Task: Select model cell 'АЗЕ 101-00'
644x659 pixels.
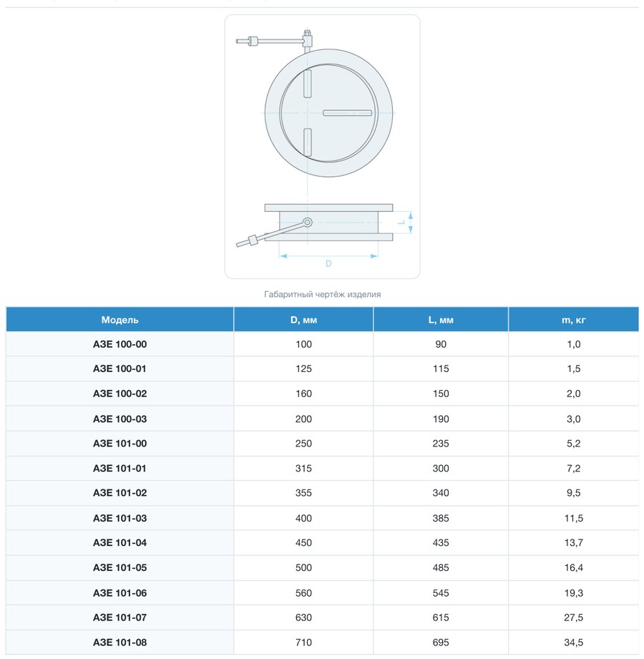Action: pyautogui.click(x=119, y=443)
